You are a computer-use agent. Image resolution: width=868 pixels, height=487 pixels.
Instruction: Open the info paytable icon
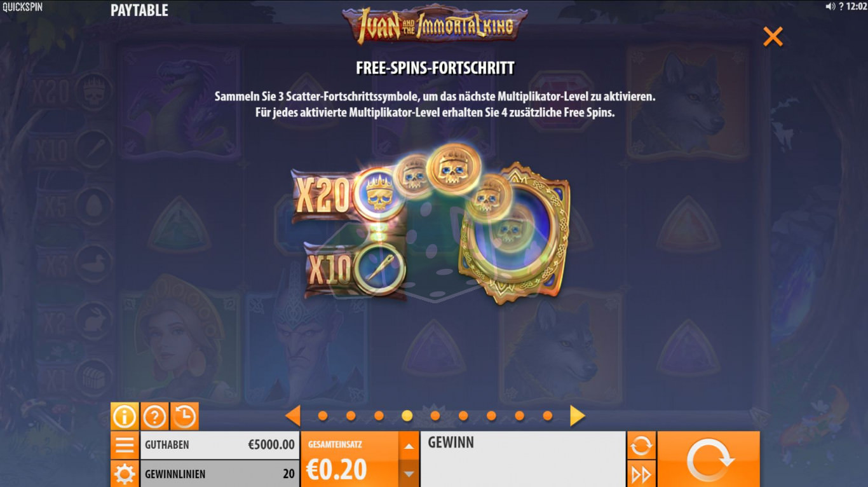pyautogui.click(x=125, y=416)
